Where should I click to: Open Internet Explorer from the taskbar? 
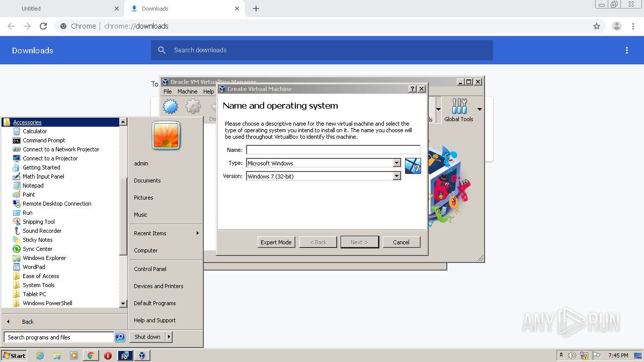coord(40,355)
